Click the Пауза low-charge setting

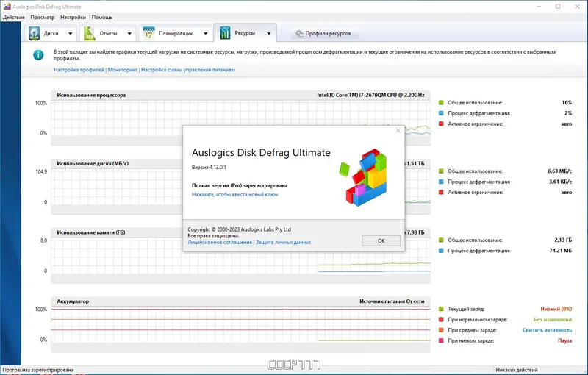coord(564,340)
